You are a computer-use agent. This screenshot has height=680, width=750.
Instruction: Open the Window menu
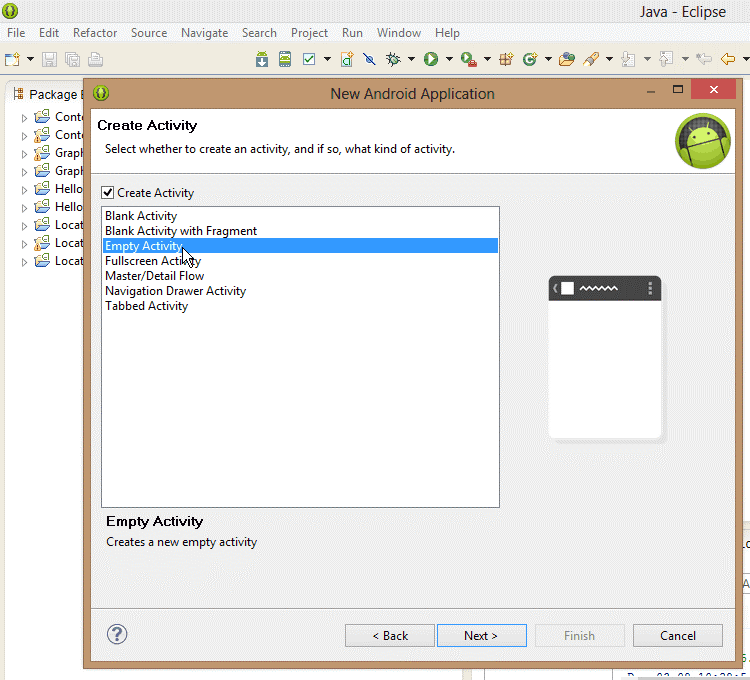398,33
